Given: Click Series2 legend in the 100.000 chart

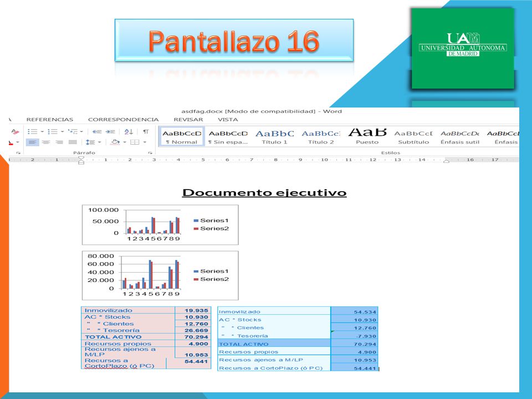Looking at the screenshot, I should click(x=211, y=229).
